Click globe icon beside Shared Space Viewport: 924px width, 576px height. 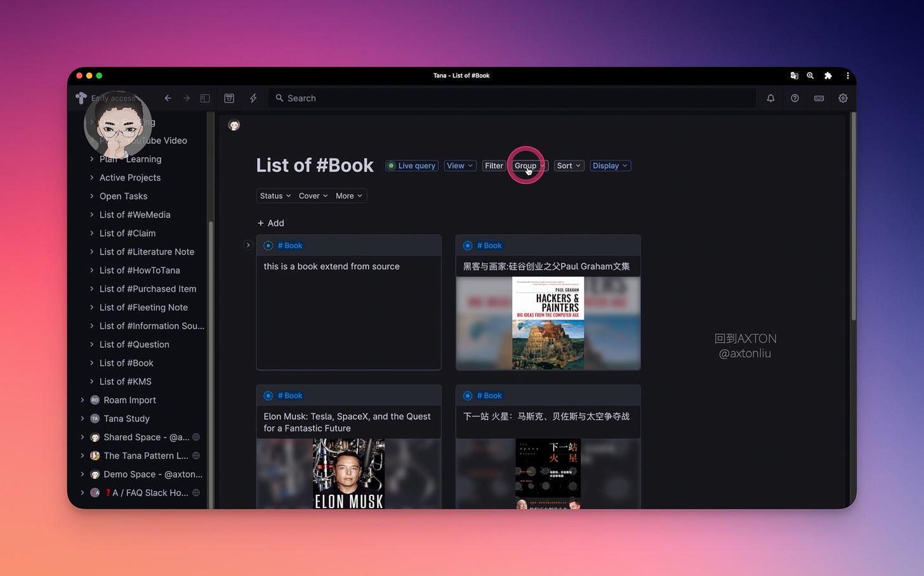[x=196, y=437]
